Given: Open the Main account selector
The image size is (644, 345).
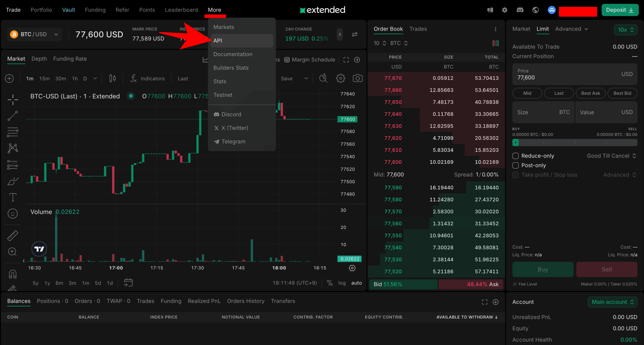Looking at the screenshot, I should (612, 302).
